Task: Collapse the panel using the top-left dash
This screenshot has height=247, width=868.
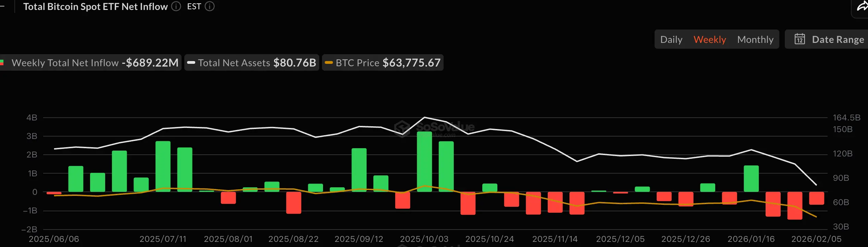Action: (2, 7)
